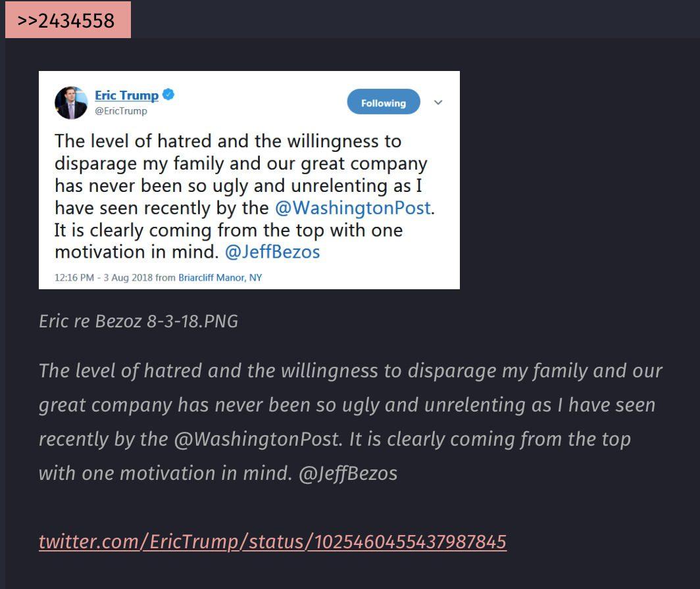Viewport: 700px width, 589px height.
Task: Open the tweet options chevron
Action: pyautogui.click(x=438, y=103)
